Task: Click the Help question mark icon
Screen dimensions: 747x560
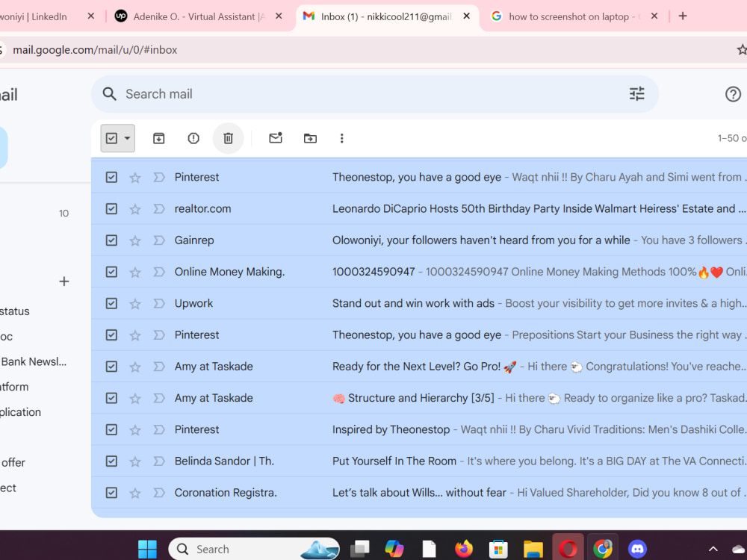Action: 733,94
